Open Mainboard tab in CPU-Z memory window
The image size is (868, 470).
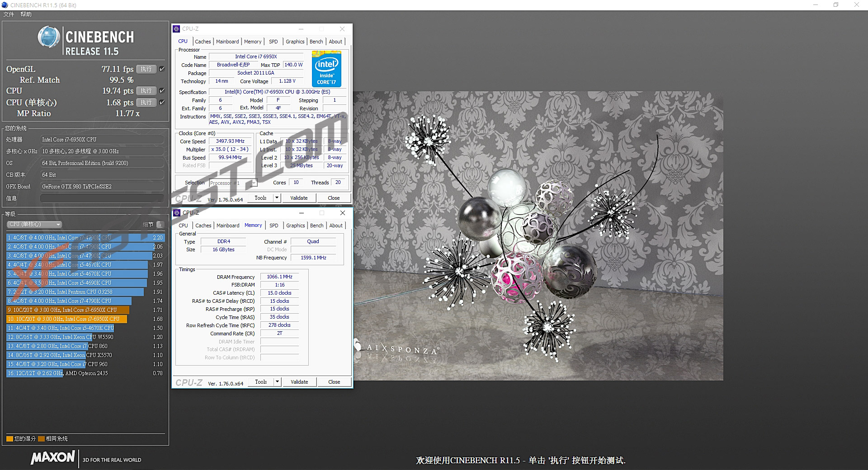tap(228, 226)
